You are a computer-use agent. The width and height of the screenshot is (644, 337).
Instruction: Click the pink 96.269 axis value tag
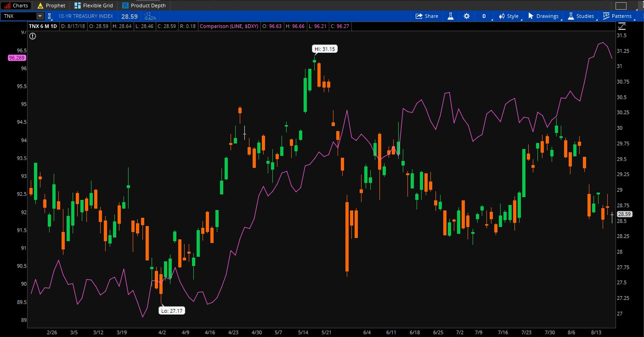17,58
